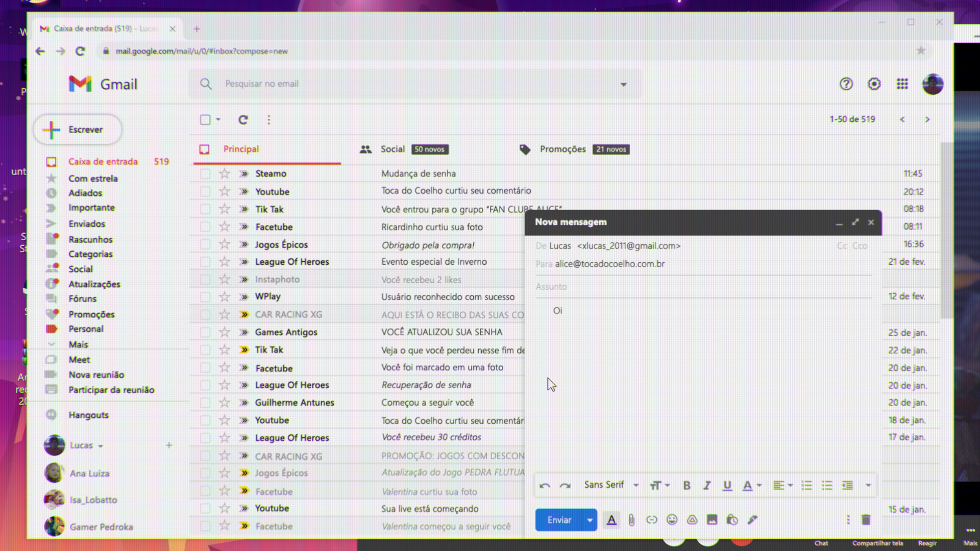This screenshot has height=551, width=980.
Task: Check the box beside the Steamo email
Action: tap(205, 173)
